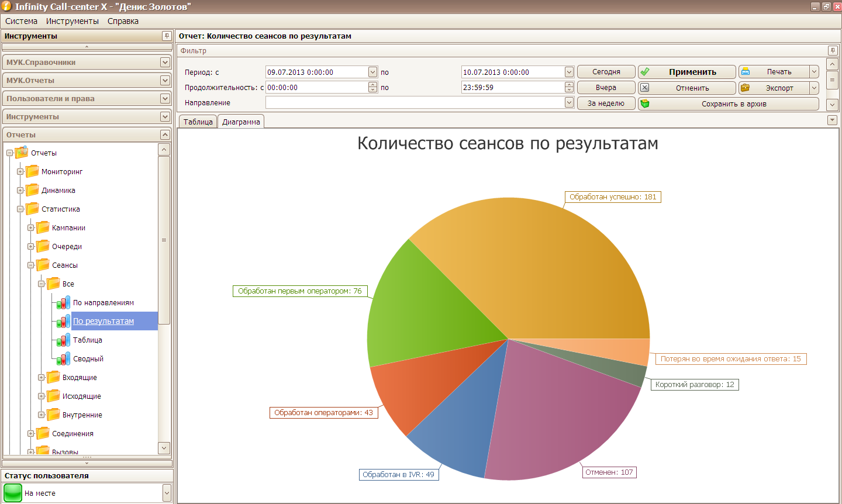Click the 'Таблица' report icon in tree

tap(64, 340)
